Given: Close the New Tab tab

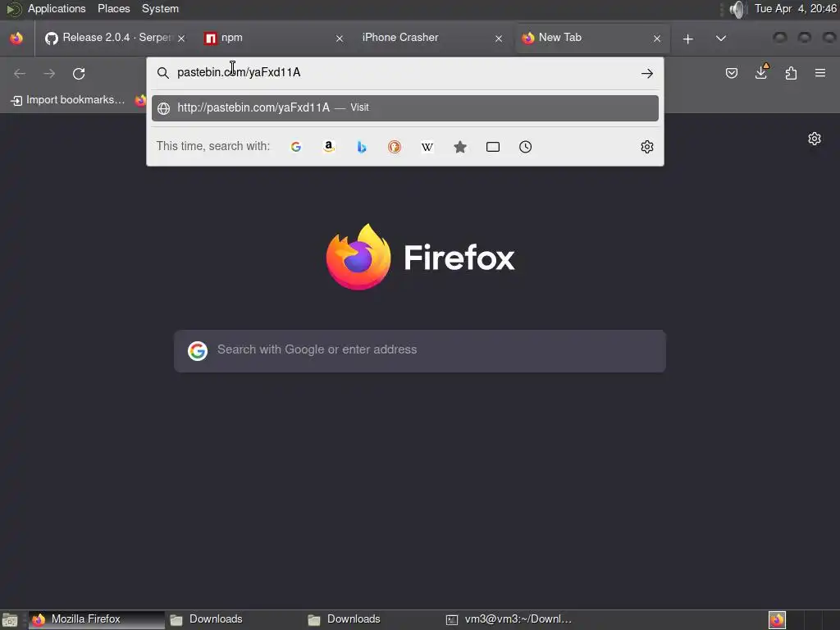Looking at the screenshot, I should [657, 39].
